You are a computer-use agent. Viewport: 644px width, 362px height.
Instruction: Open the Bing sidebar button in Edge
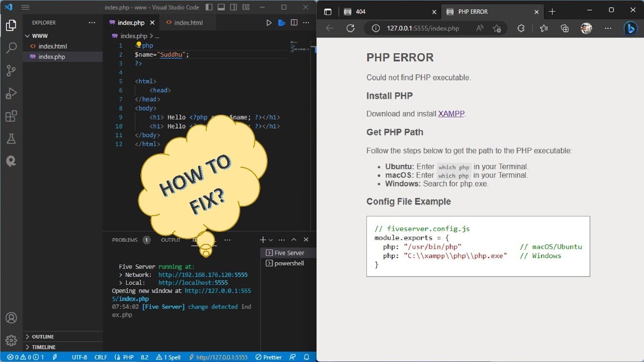(630, 28)
